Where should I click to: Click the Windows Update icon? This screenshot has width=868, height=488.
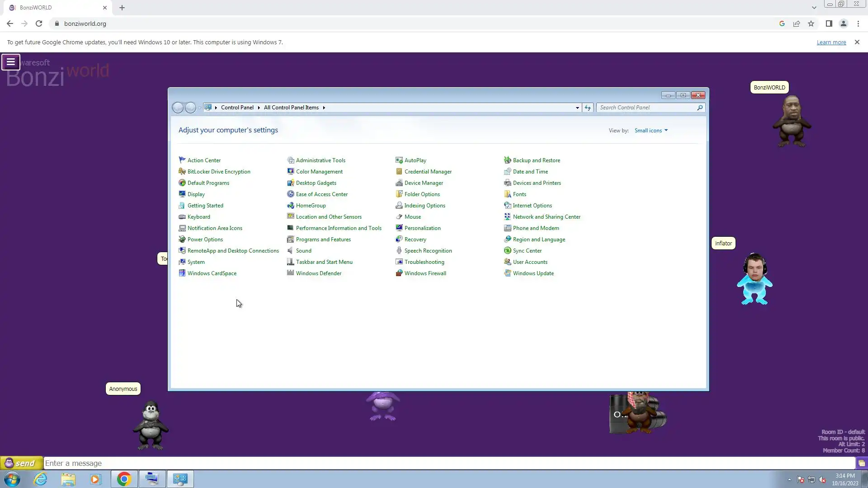pos(507,273)
